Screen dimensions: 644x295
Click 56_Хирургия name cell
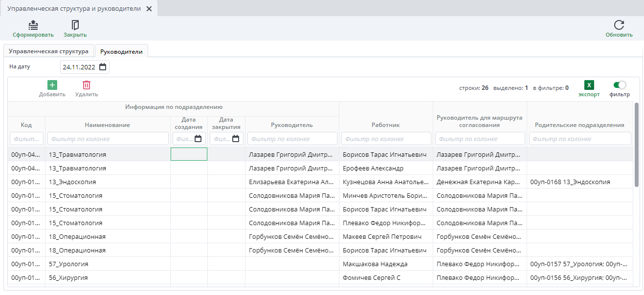click(x=108, y=277)
